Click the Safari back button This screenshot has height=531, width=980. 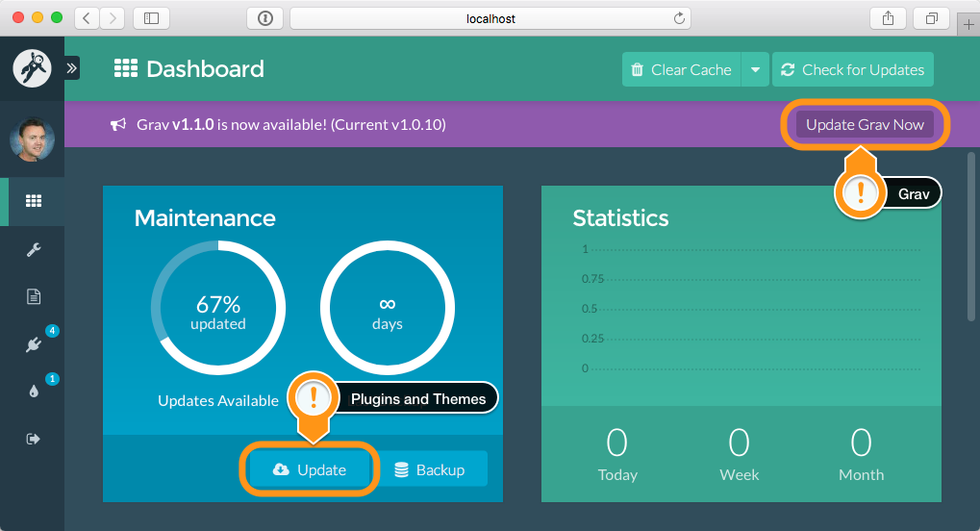[x=87, y=18]
